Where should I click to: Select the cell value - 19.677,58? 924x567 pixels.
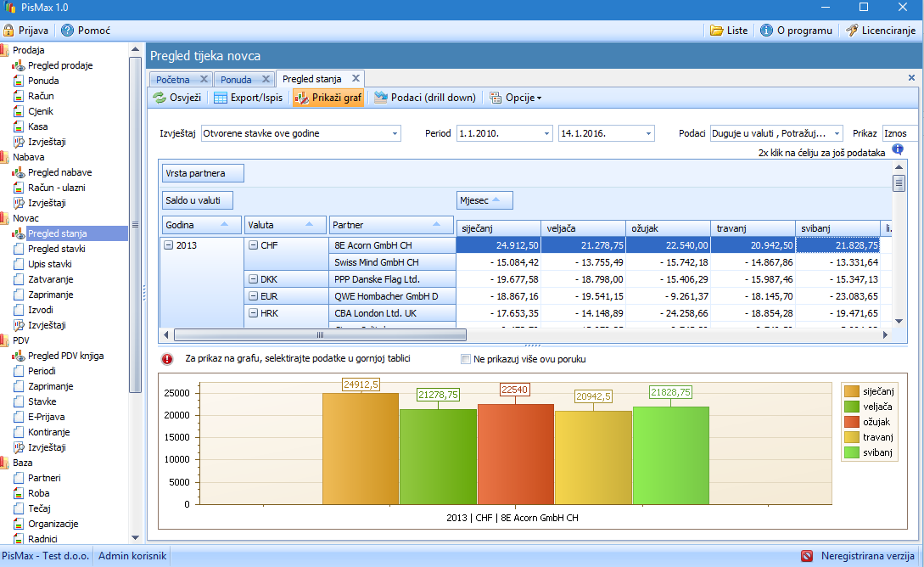499,279
